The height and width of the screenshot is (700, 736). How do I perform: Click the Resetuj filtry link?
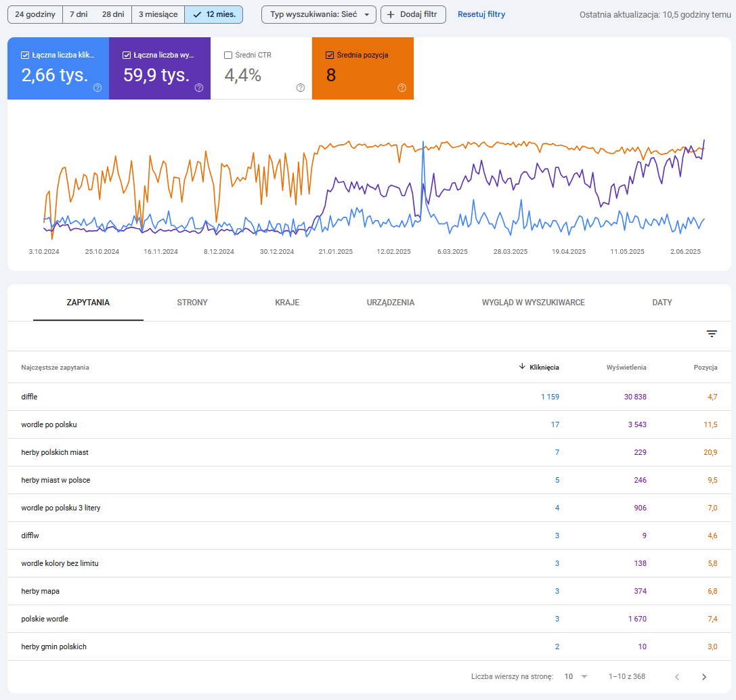coord(481,14)
